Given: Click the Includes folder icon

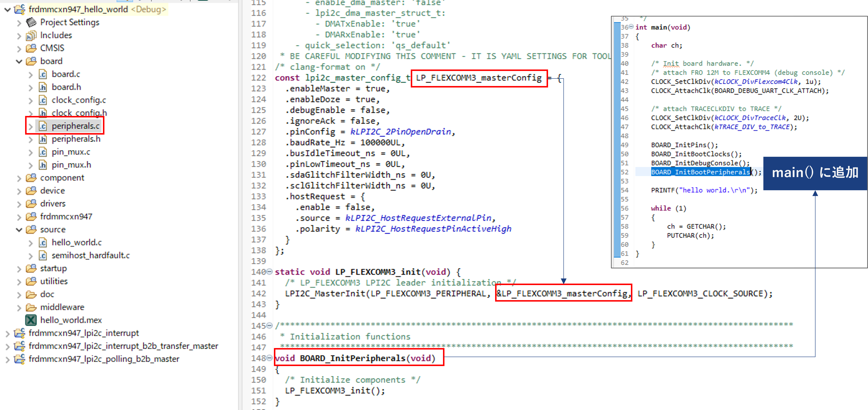Looking at the screenshot, I should pyautogui.click(x=31, y=35).
